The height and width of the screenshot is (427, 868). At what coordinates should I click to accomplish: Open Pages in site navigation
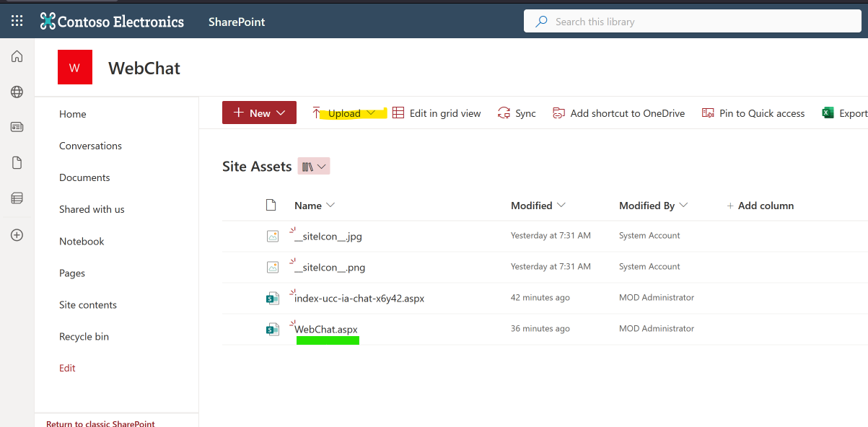pos(72,273)
